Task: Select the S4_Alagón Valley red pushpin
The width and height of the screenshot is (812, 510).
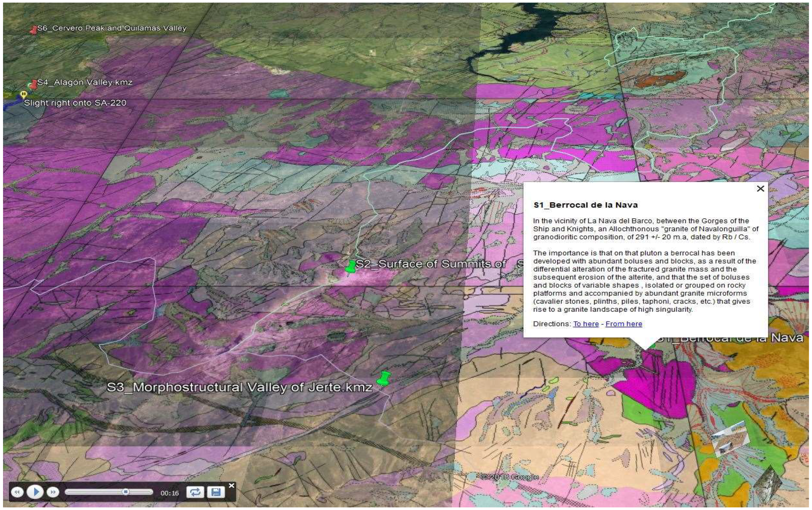Action: tap(33, 84)
